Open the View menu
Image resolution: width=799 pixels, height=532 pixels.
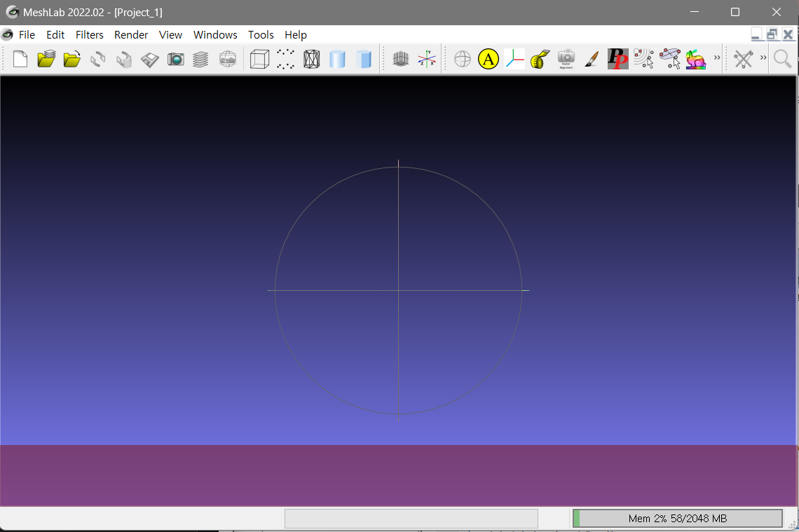coord(170,34)
